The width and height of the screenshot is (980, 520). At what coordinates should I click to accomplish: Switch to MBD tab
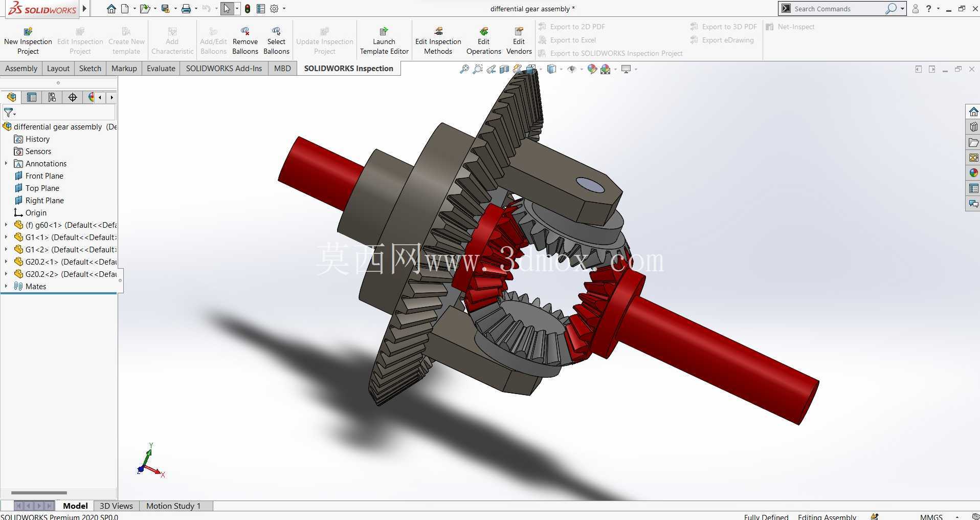pos(282,69)
